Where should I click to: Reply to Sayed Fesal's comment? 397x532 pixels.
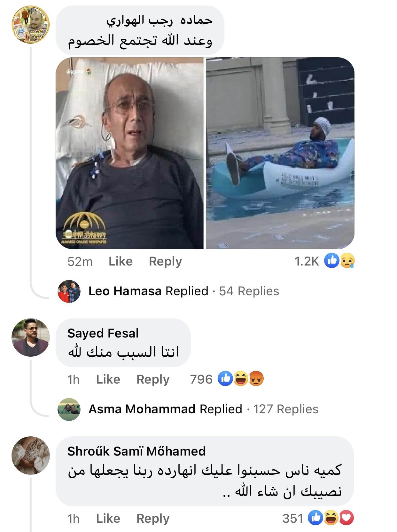(153, 380)
